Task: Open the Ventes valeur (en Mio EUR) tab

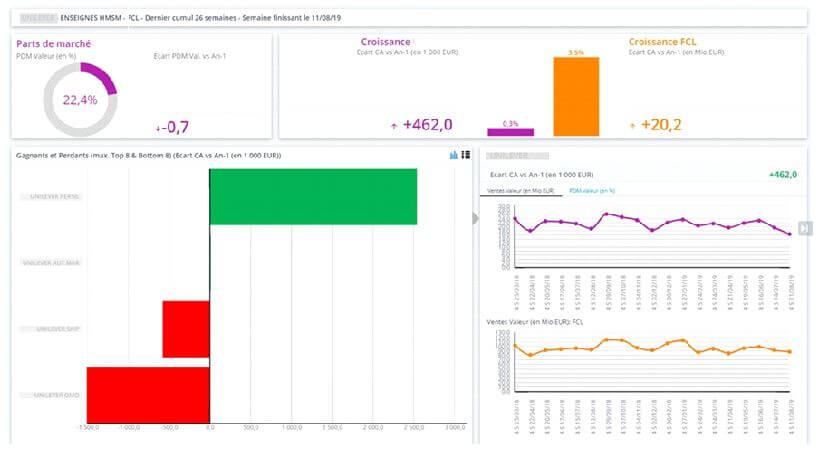Action: point(520,191)
